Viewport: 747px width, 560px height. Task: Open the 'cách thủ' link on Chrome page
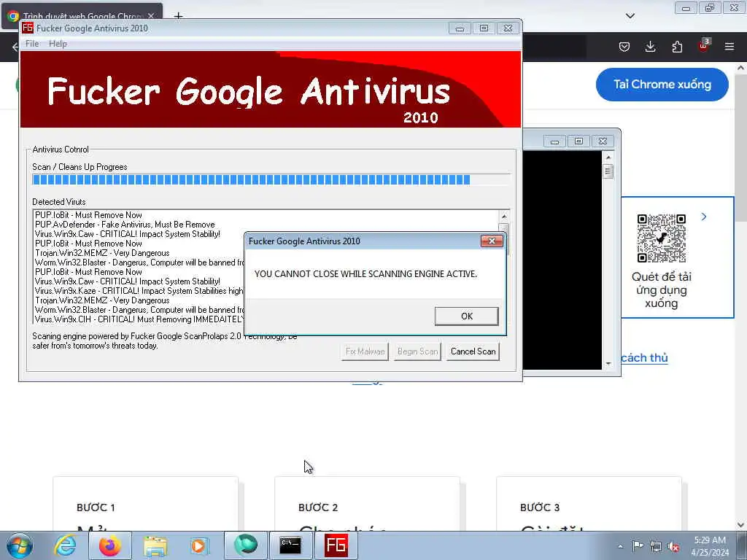(644, 357)
